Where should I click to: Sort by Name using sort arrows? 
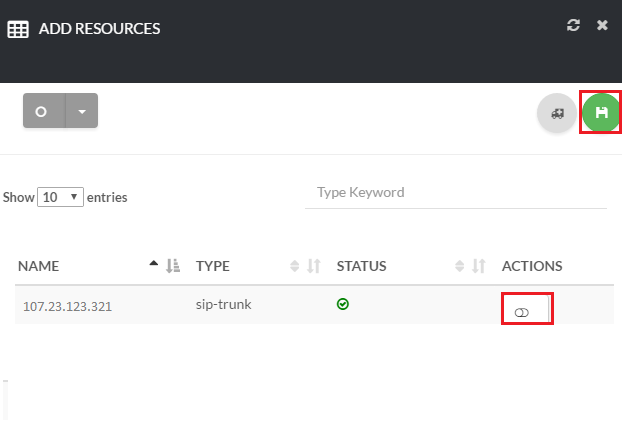[165, 265]
